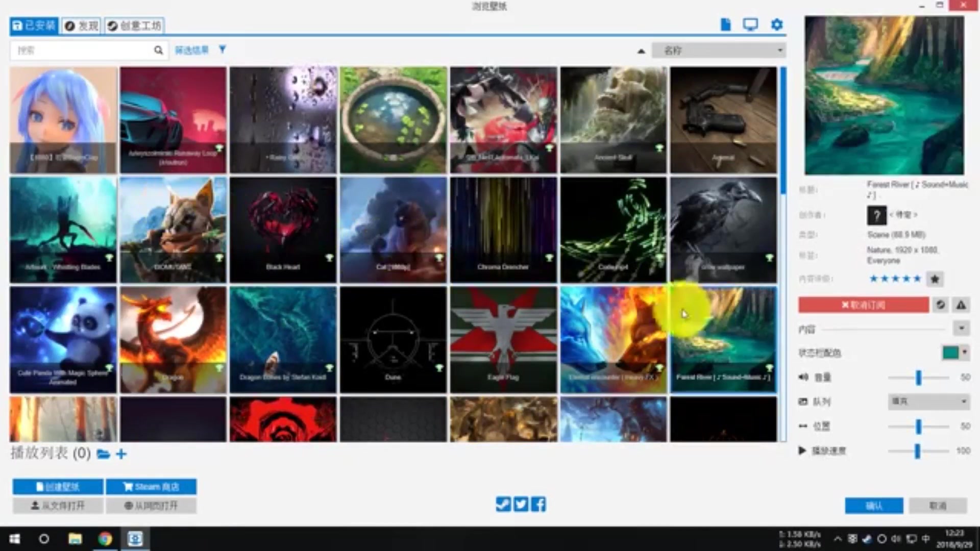Select the Cute Panda wallpaper
980x551 pixels.
coord(63,340)
